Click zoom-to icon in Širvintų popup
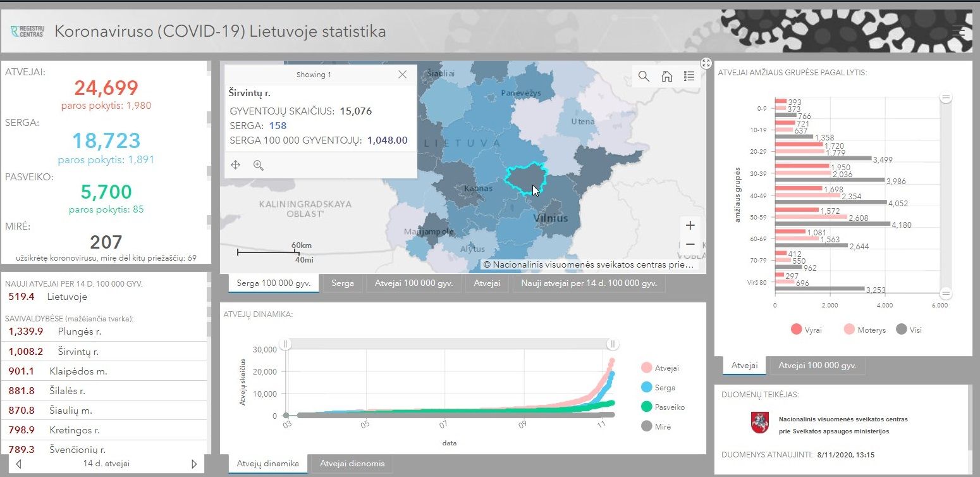Image resolution: width=980 pixels, height=477 pixels. [x=258, y=165]
